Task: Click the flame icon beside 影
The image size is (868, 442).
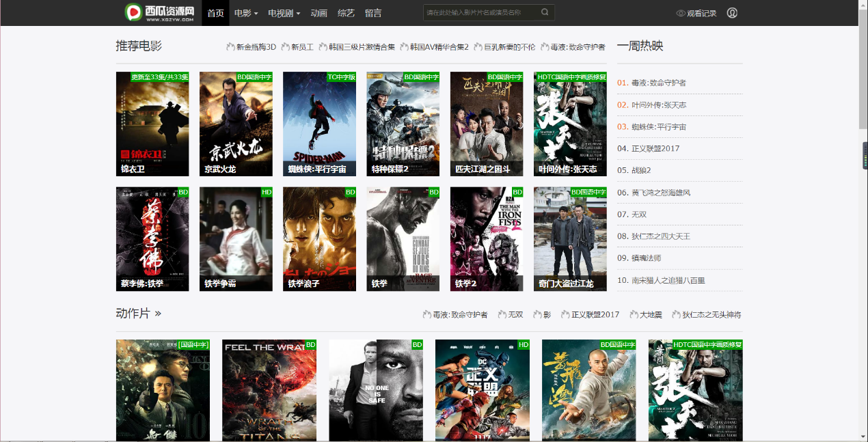Action: [537, 315]
